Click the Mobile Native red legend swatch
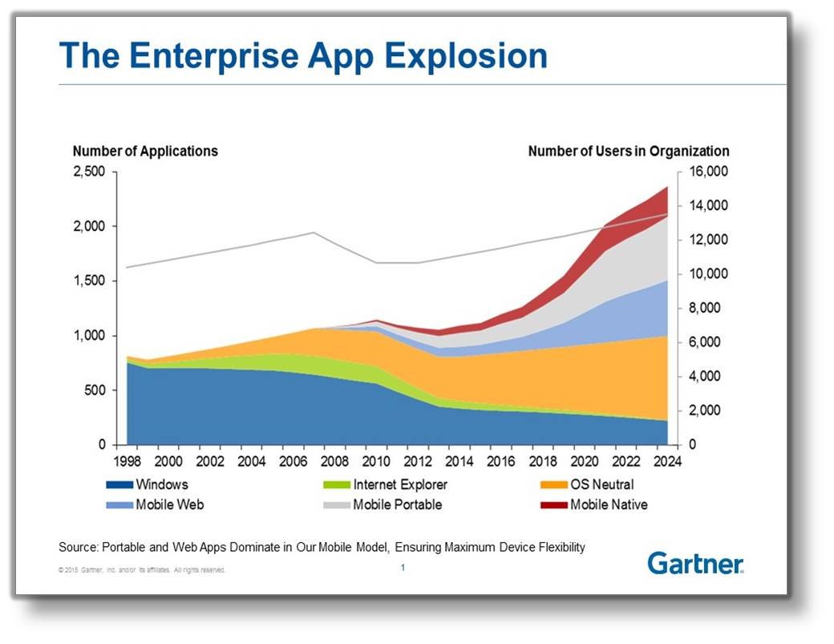834x644 pixels. pos(553,505)
